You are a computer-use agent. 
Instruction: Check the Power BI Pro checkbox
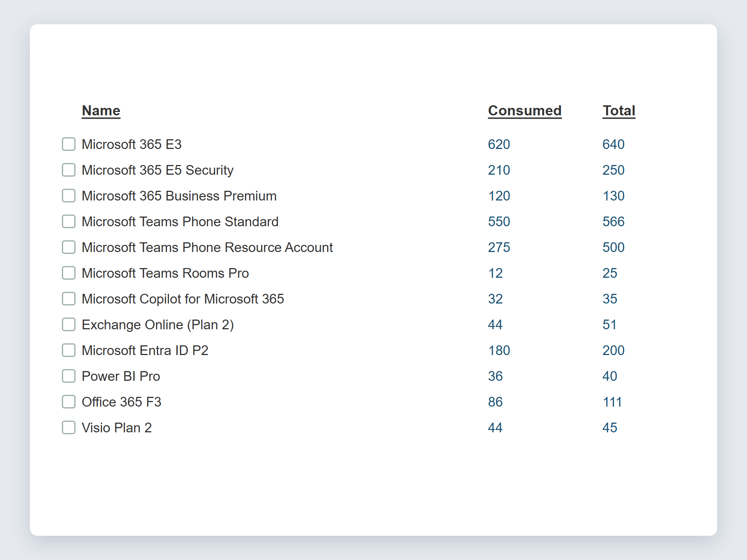point(69,376)
